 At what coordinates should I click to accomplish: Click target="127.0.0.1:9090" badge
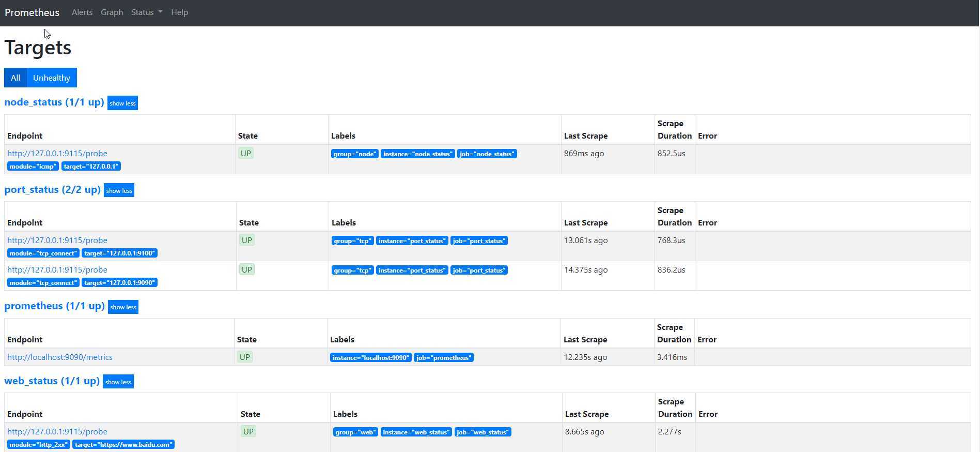[x=119, y=283]
